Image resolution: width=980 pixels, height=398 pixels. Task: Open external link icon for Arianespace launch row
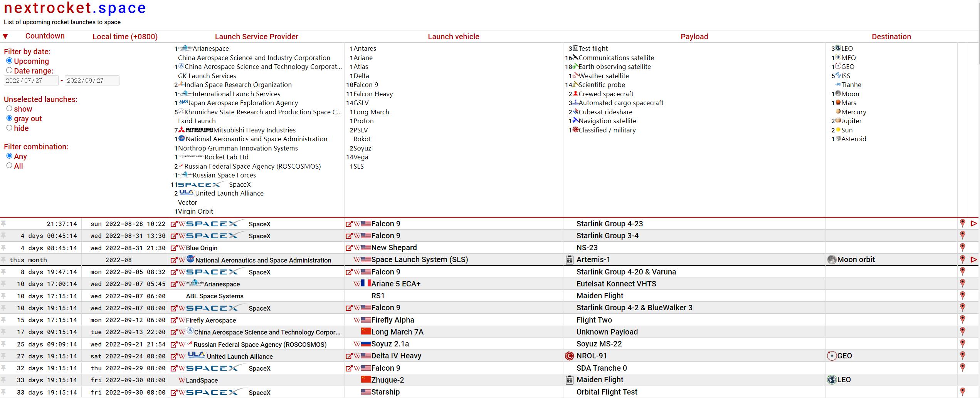point(174,284)
